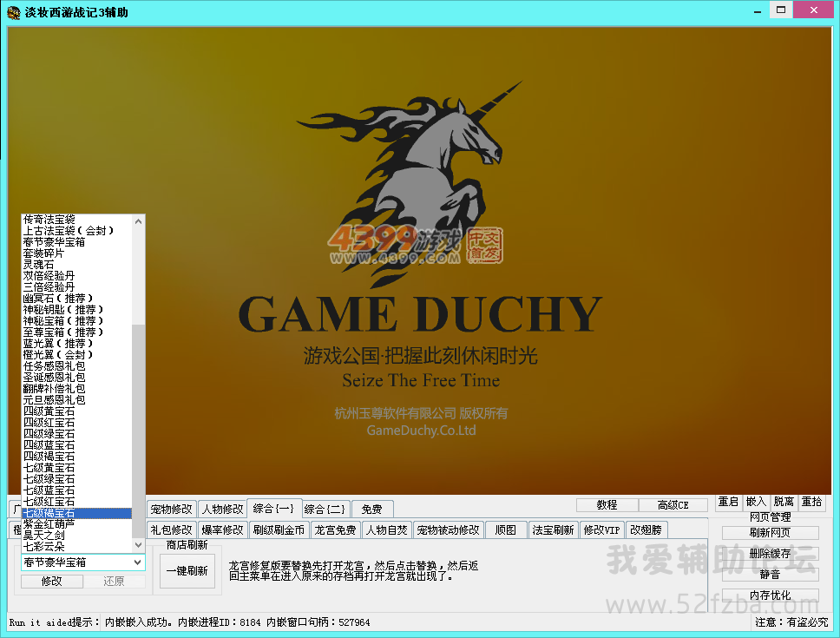The image size is (840, 638).
Task: Click the 删除缓存 button
Action: (771, 553)
